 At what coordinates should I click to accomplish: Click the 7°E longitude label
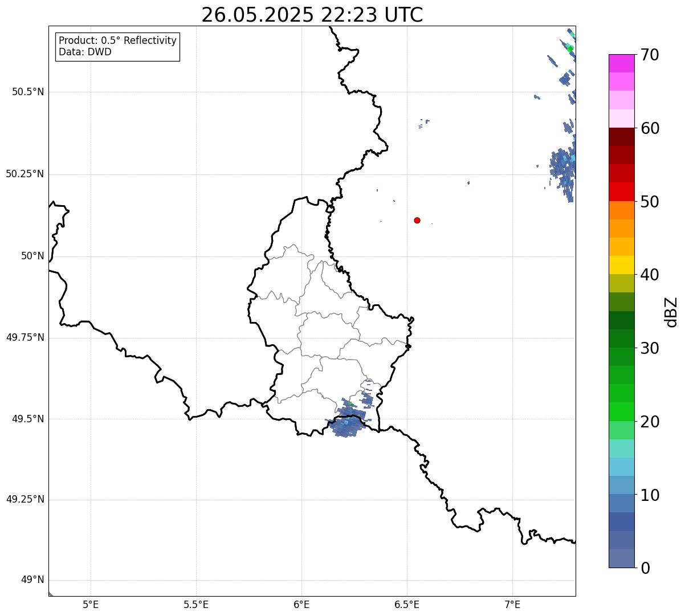click(x=512, y=604)
